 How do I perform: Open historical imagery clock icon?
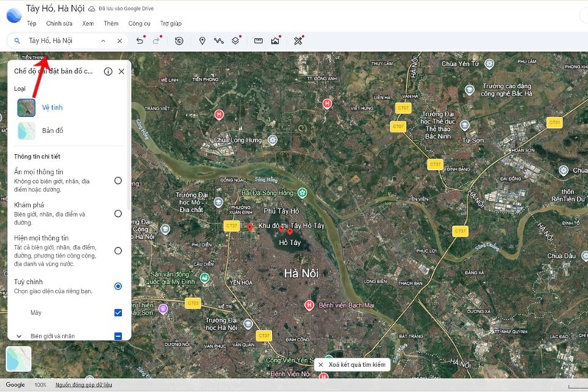[179, 40]
